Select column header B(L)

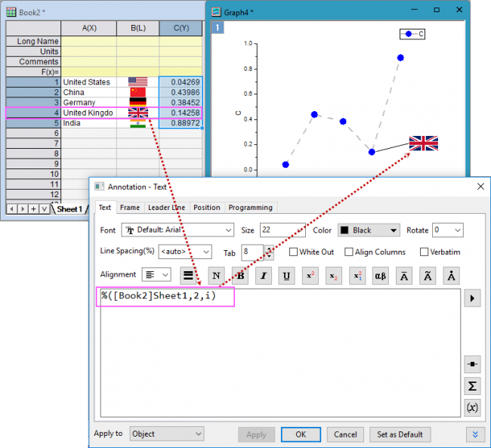[138, 28]
